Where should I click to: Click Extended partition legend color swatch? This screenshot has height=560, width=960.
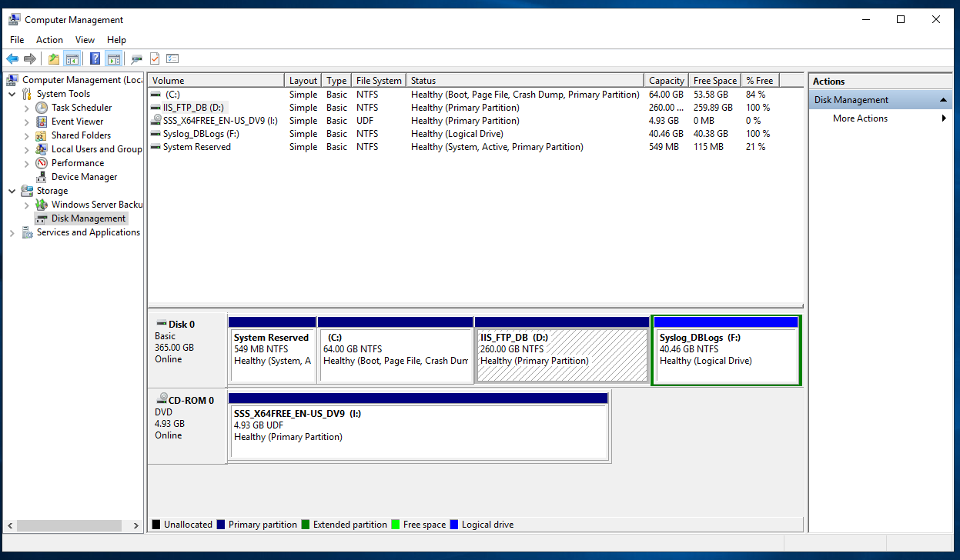[306, 525]
